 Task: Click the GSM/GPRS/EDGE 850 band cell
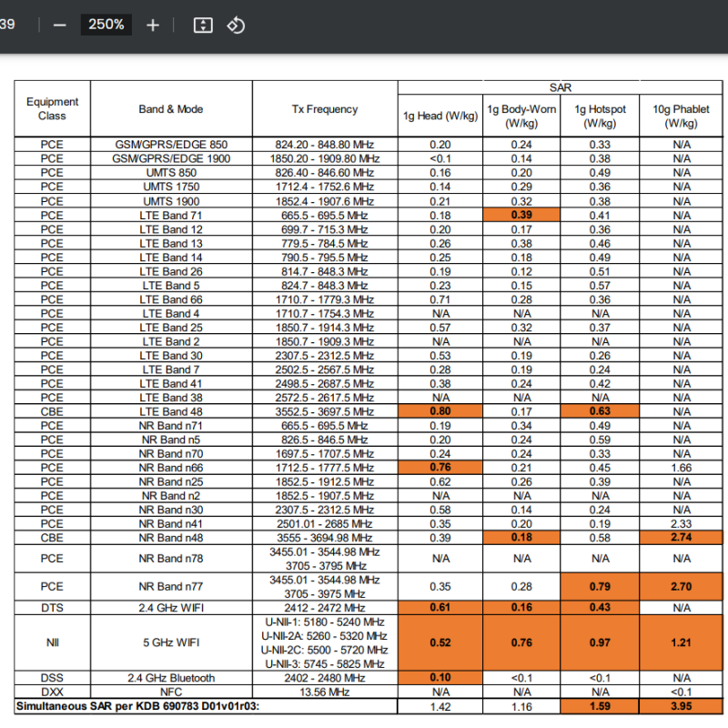point(171,145)
